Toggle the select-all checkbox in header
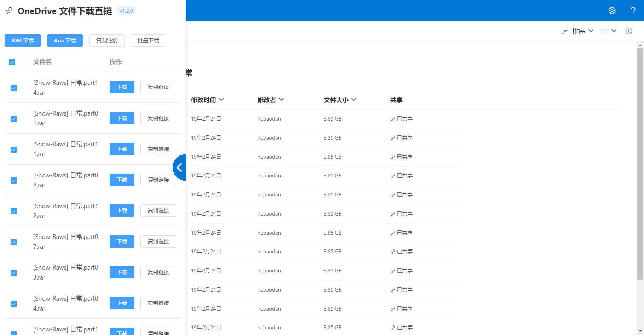 click(12, 62)
